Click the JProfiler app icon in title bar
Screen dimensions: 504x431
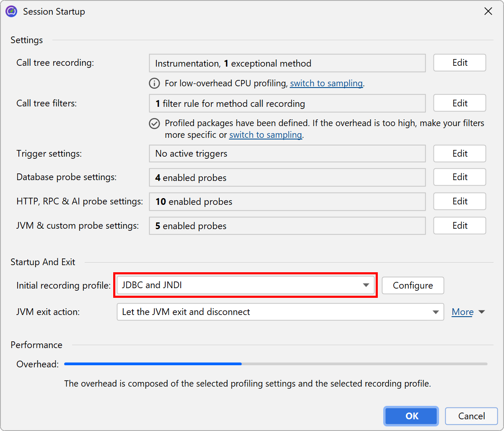point(11,11)
